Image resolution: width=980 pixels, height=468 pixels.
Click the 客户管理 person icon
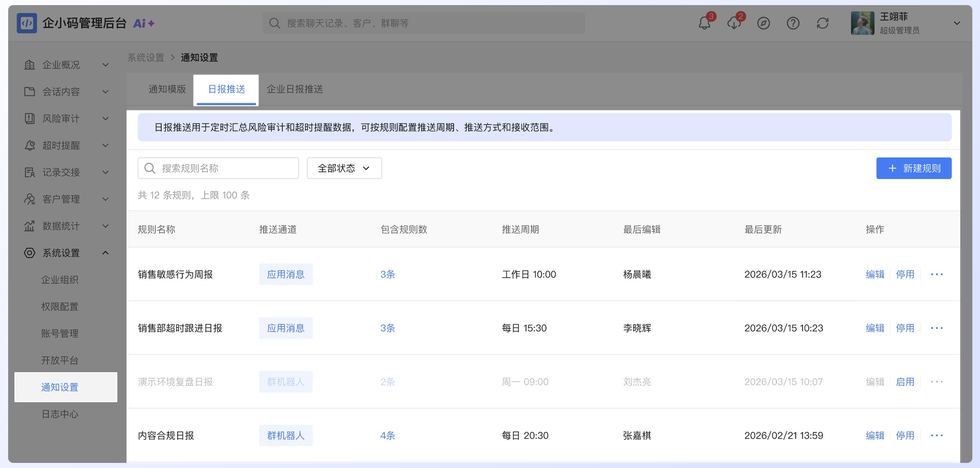point(29,199)
